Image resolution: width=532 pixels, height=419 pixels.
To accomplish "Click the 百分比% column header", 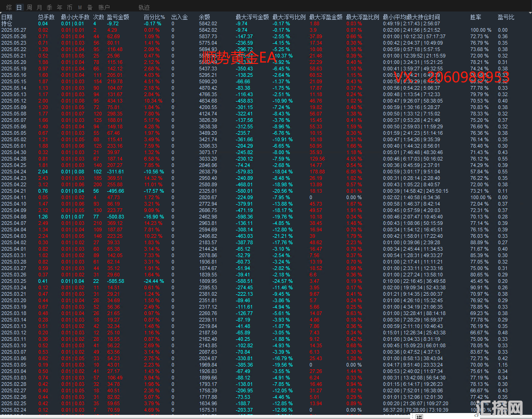I will [154, 17].
